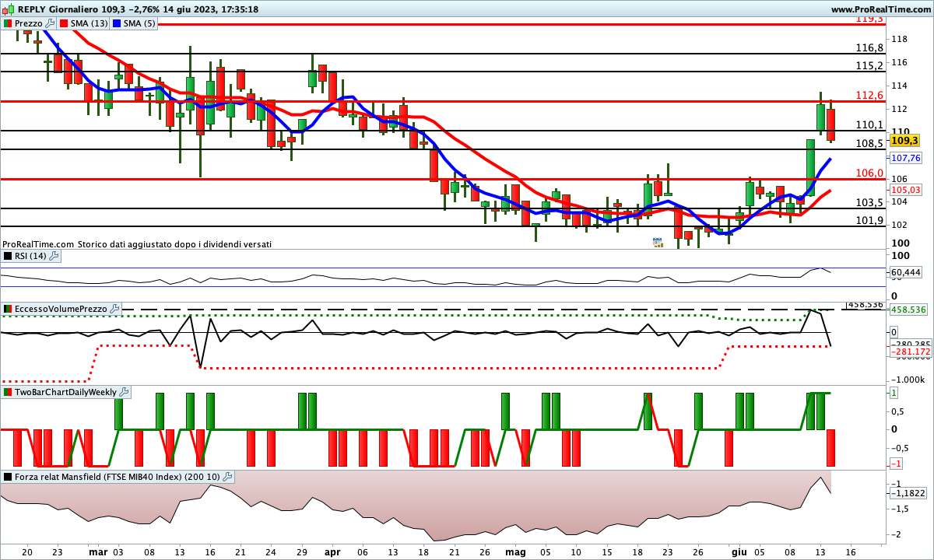The height and width of the screenshot is (560, 934).
Task: Click the black swatch beside Forza relat Mansfield
Action: pos(9,476)
